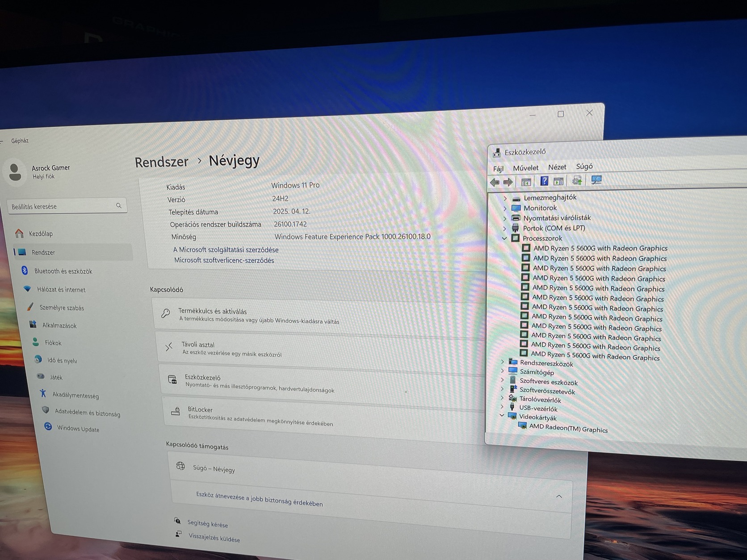Click the gear with green arrow driver icon
The height and width of the screenshot is (560, 747).
(577, 180)
